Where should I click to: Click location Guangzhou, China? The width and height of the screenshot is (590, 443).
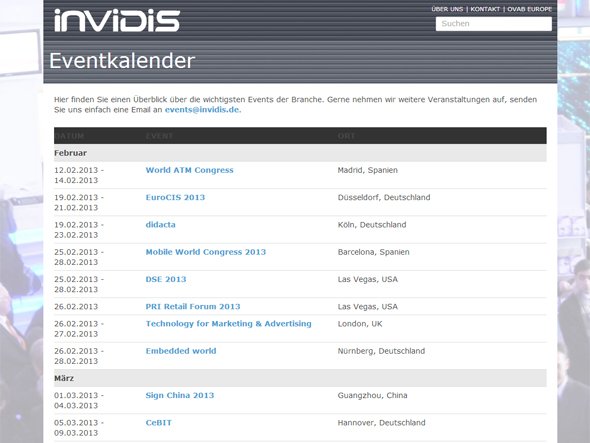coord(373,396)
